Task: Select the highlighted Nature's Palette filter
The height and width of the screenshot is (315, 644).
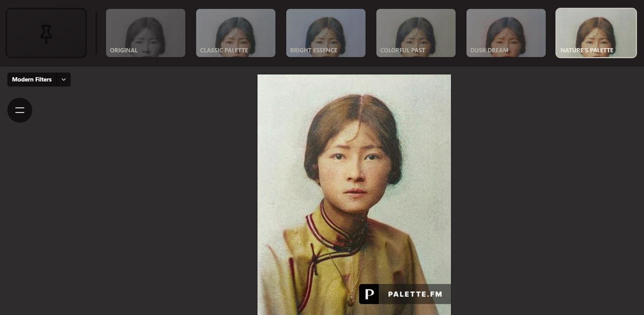Action: [x=596, y=30]
